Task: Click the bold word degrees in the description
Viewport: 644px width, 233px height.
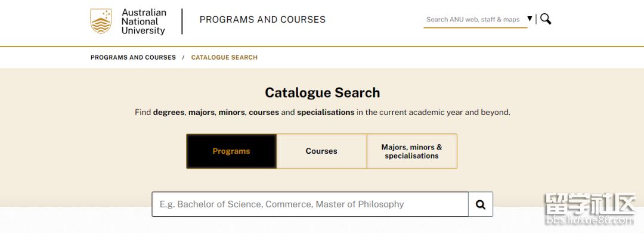Action: (169, 113)
